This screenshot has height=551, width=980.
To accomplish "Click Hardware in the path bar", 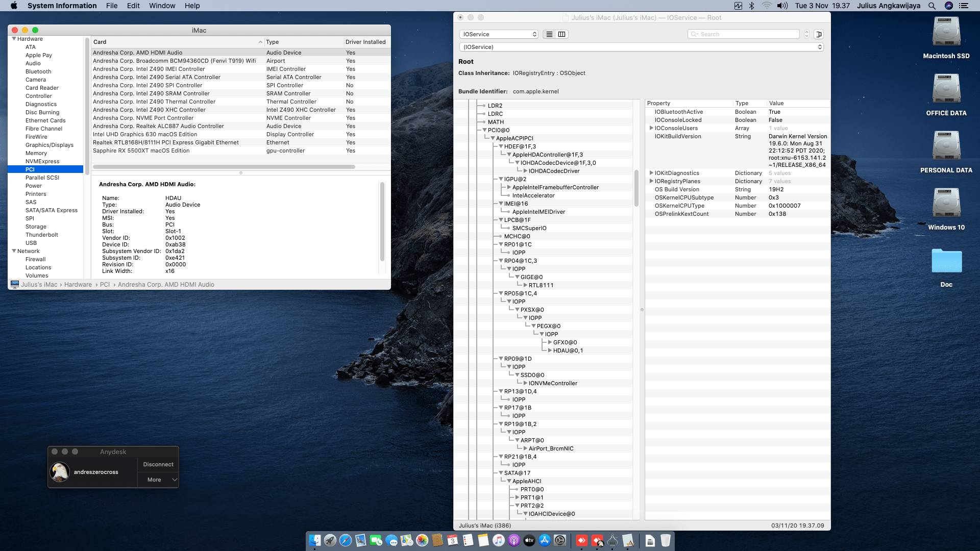I will [x=78, y=285].
